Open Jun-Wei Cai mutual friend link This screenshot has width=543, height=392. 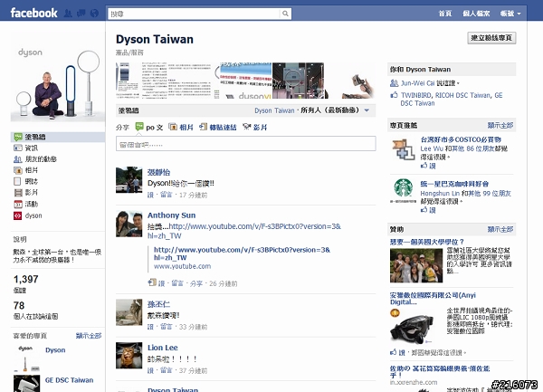tap(417, 83)
